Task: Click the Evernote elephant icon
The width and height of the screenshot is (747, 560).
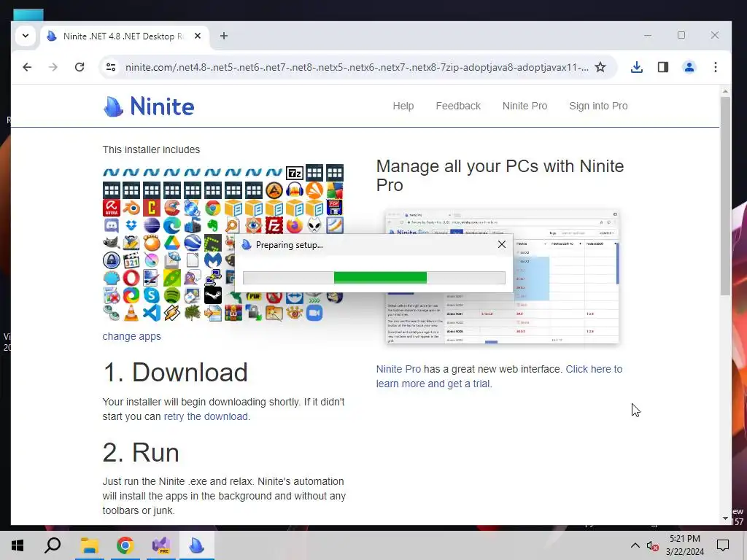Action: click(x=213, y=225)
